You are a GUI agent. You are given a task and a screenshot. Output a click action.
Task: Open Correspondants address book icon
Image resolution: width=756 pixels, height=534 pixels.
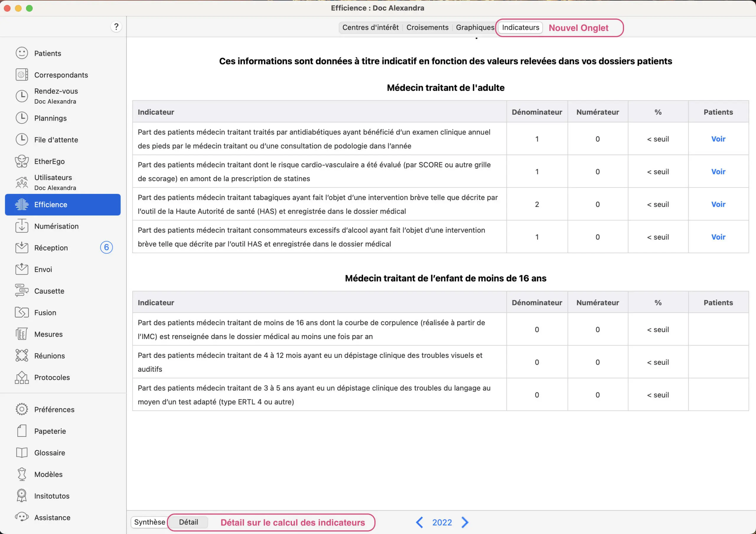22,75
